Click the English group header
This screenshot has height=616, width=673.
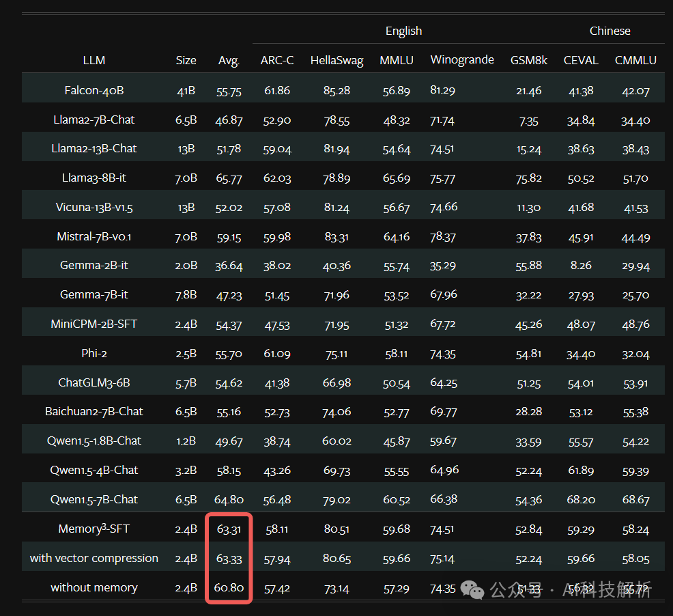point(403,31)
